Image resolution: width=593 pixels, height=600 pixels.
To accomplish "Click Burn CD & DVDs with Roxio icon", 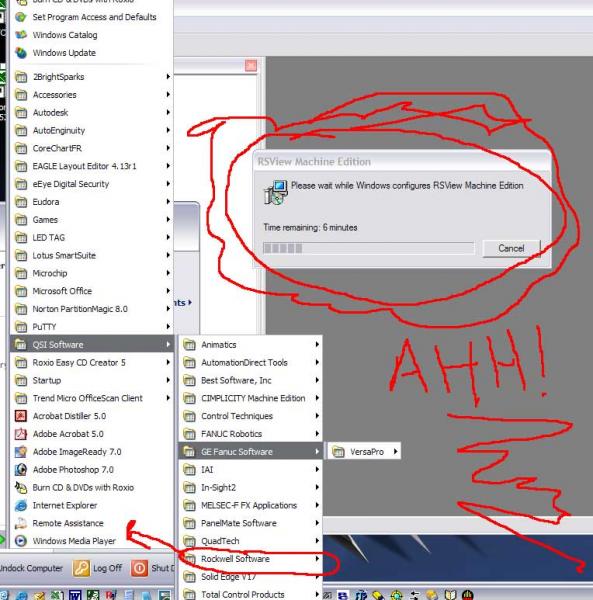I will 21,488.
